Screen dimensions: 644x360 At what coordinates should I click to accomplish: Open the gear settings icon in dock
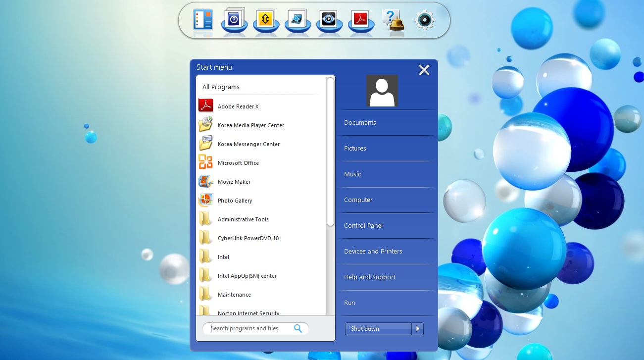[424, 20]
